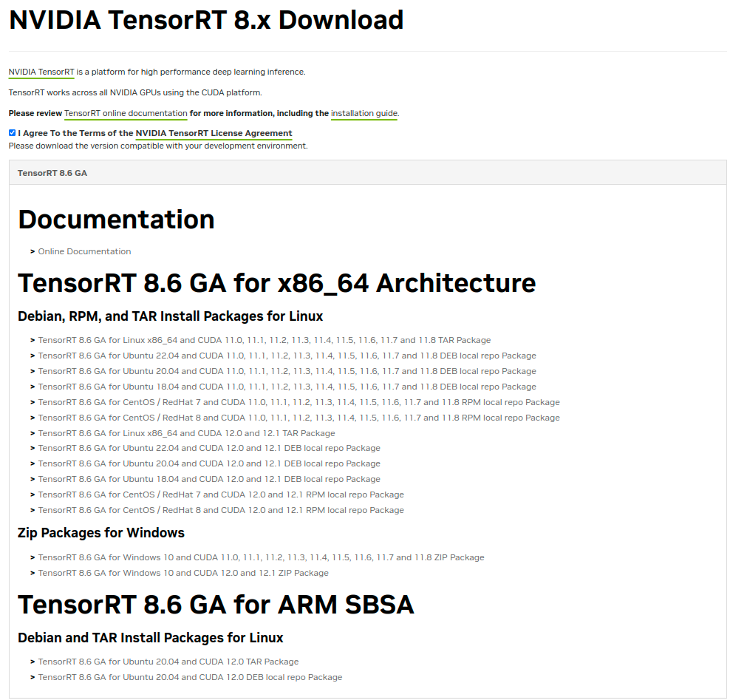Download CentOS / RedHat 8 CUDA 11.x RPM package
The height and width of the screenshot is (700, 730).
coord(299,418)
